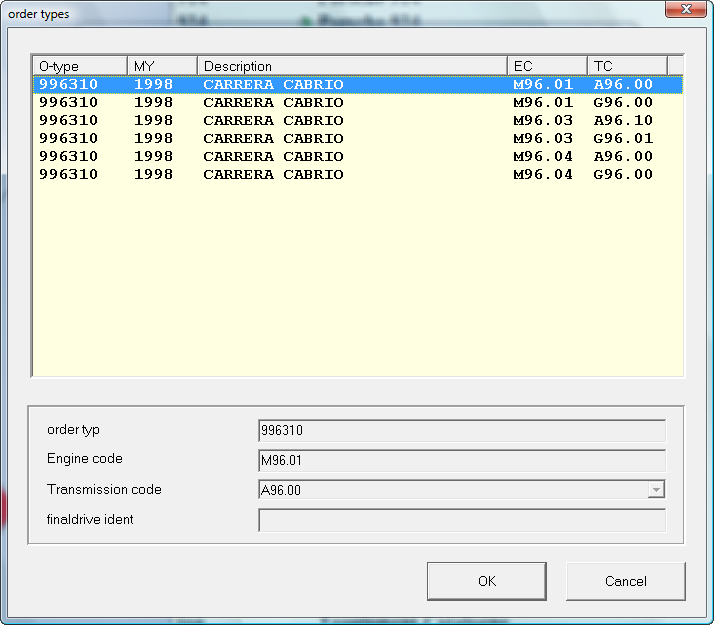Image resolution: width=714 pixels, height=625 pixels.
Task: Open the Transmission code dropdown arrow
Action: pos(656,490)
